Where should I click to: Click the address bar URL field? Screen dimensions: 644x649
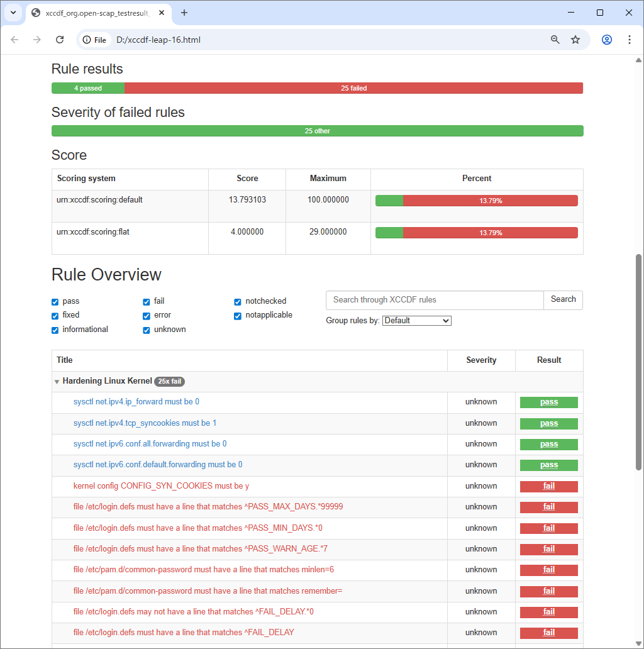tap(314, 40)
